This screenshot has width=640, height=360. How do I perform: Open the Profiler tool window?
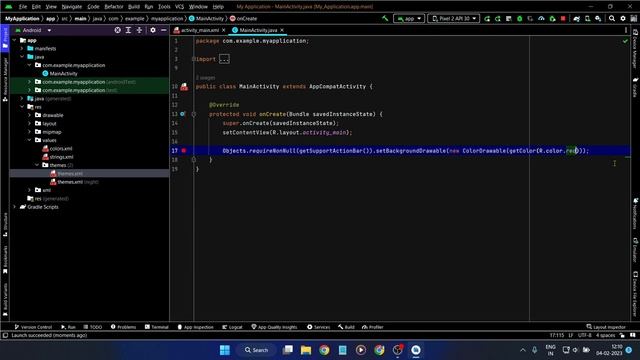373,327
